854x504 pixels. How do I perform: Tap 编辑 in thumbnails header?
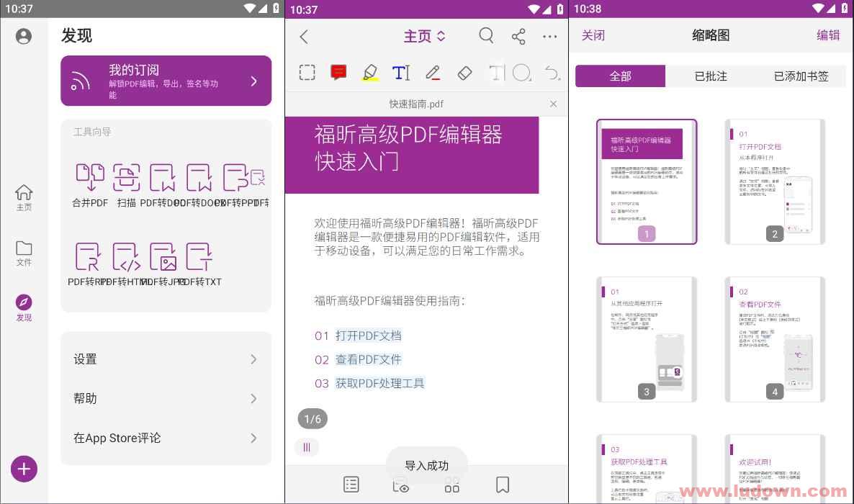828,35
